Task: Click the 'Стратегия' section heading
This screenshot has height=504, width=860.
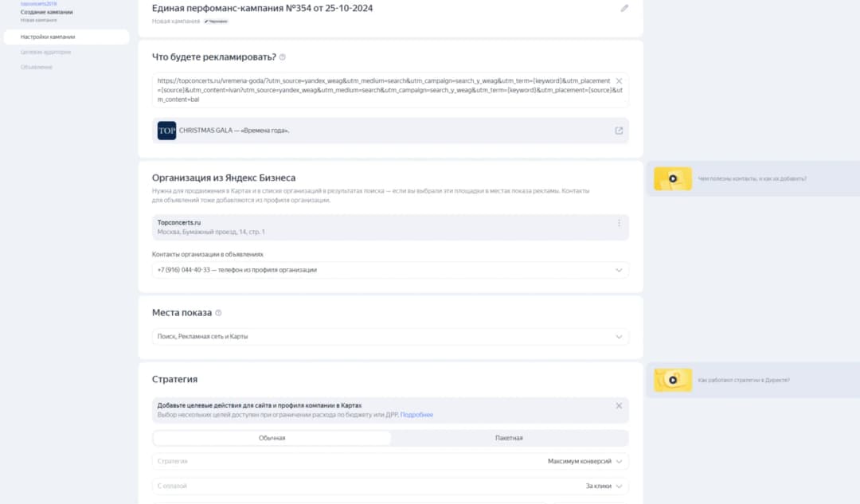Action: click(174, 379)
